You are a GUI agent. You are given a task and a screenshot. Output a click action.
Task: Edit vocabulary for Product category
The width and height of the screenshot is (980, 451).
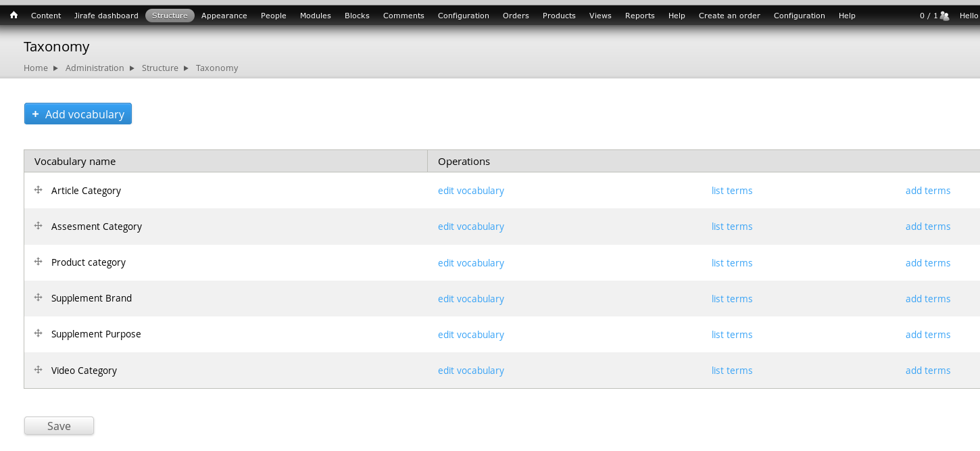(x=471, y=263)
